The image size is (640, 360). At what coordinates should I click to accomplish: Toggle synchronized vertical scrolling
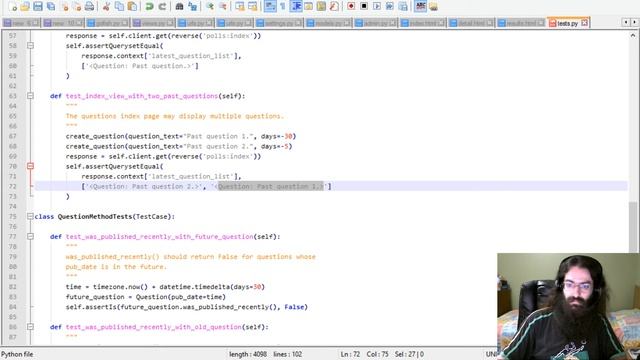(x=240, y=6)
